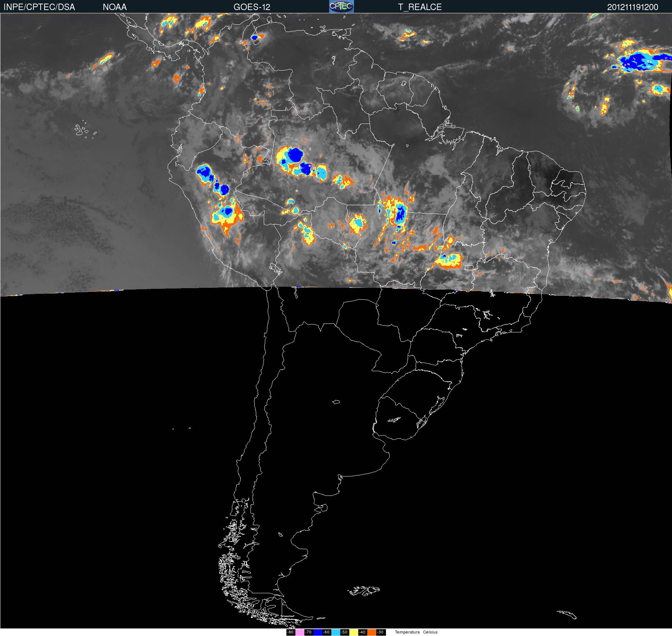Click the Celsius legend label
Screen dimensions: 672x636
(x=430, y=632)
